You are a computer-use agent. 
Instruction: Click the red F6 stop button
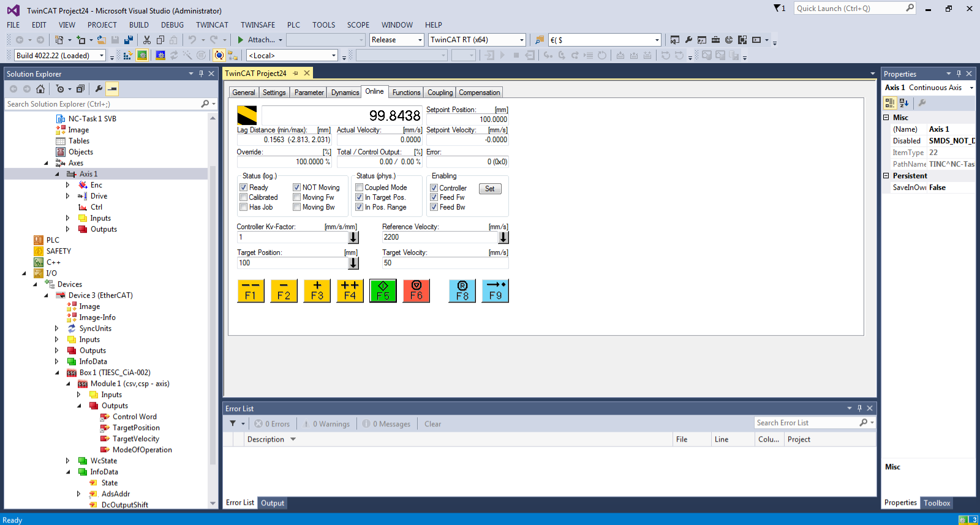pyautogui.click(x=417, y=291)
